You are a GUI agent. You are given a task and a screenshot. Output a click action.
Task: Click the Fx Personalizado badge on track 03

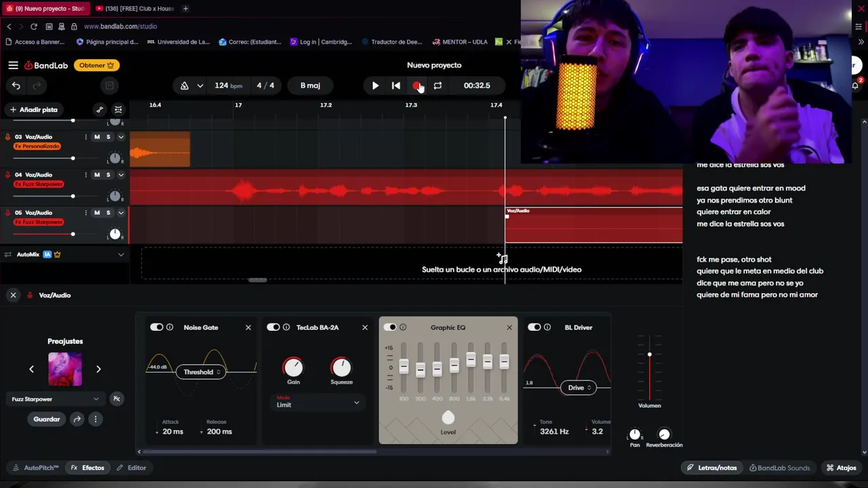pos(37,146)
